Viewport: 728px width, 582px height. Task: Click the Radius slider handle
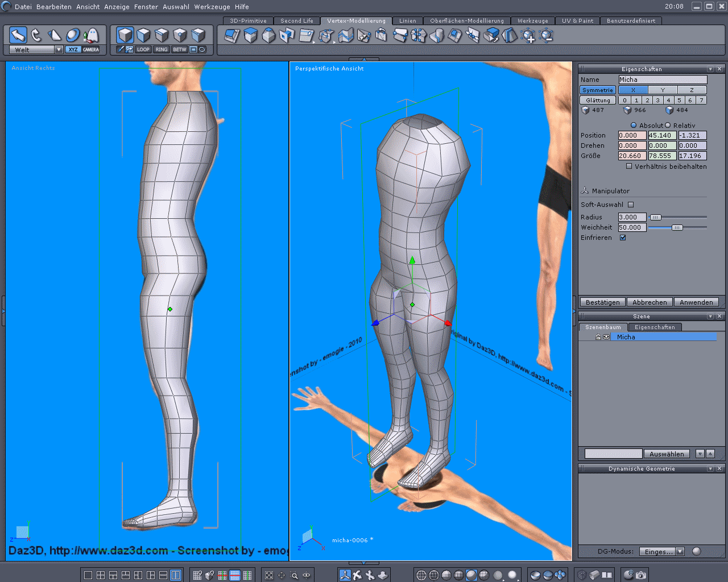pyautogui.click(x=656, y=217)
